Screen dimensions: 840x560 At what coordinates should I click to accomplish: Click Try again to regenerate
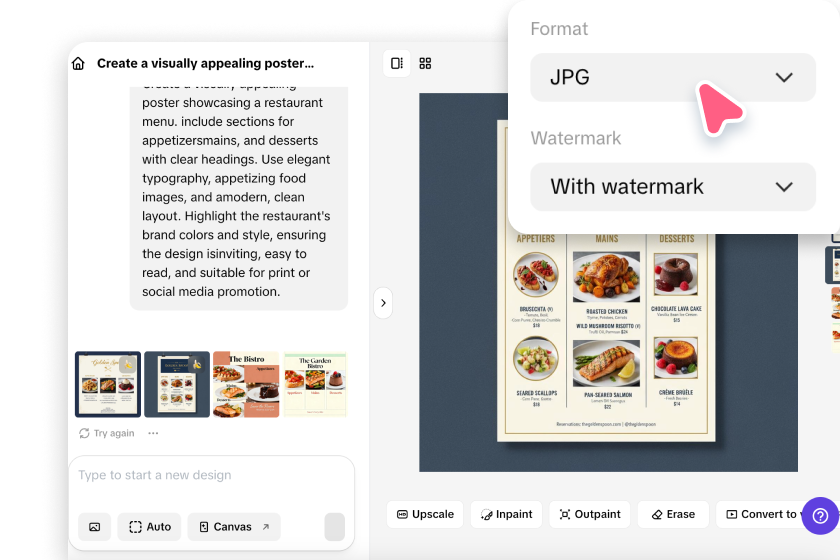pyautogui.click(x=107, y=433)
